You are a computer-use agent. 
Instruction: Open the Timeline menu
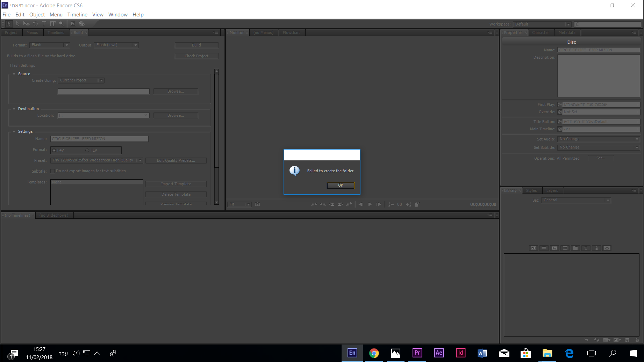[x=77, y=15]
